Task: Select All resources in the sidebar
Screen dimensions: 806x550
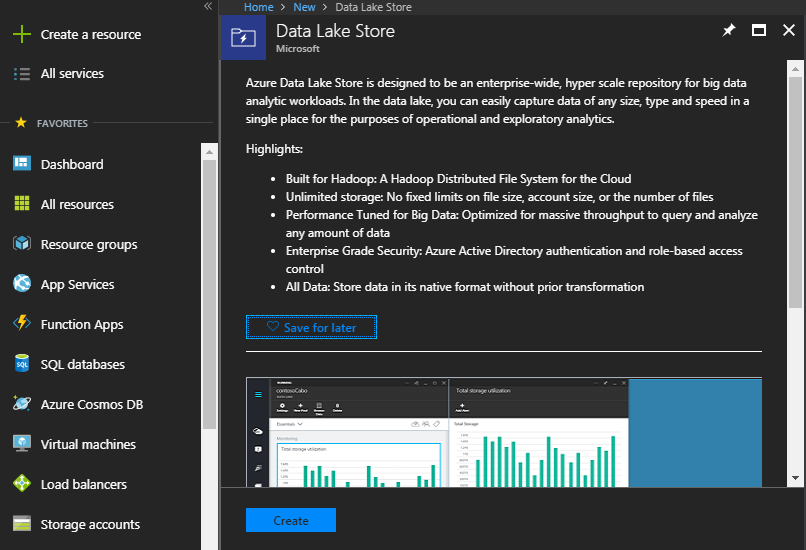Action: click(x=77, y=205)
